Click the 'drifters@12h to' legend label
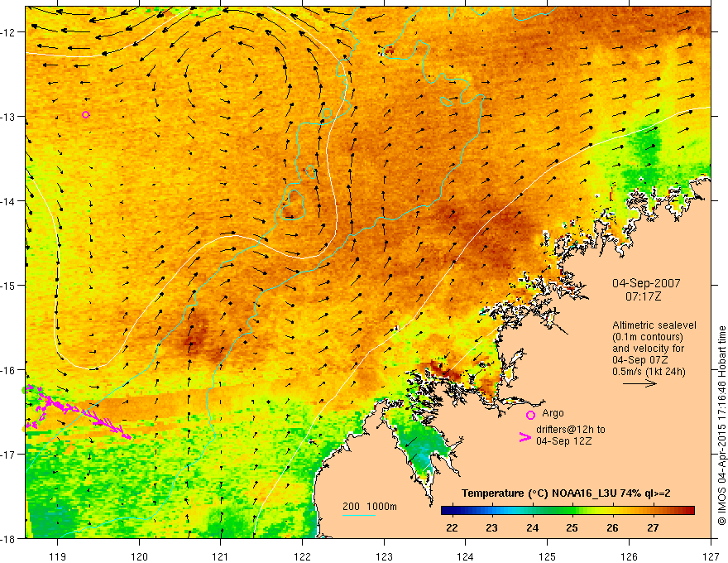 [571, 430]
